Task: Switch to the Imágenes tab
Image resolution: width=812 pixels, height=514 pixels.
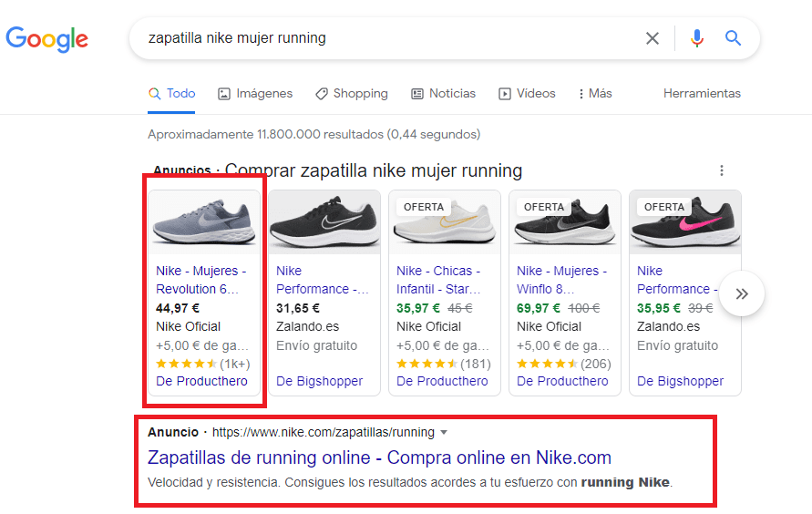Action: pos(255,94)
